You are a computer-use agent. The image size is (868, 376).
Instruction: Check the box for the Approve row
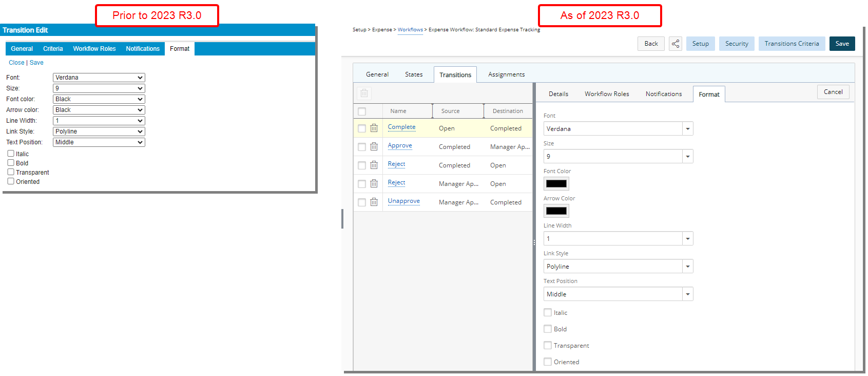[x=362, y=147]
